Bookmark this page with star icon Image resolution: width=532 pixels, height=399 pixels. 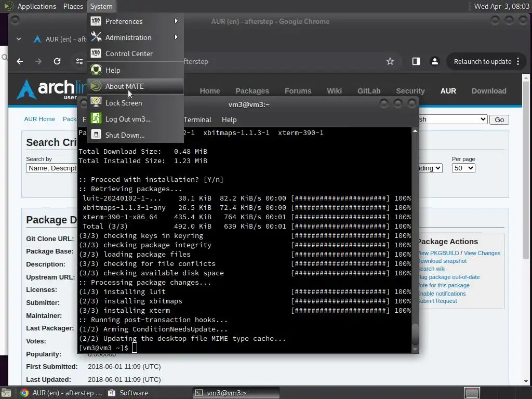coord(390,61)
